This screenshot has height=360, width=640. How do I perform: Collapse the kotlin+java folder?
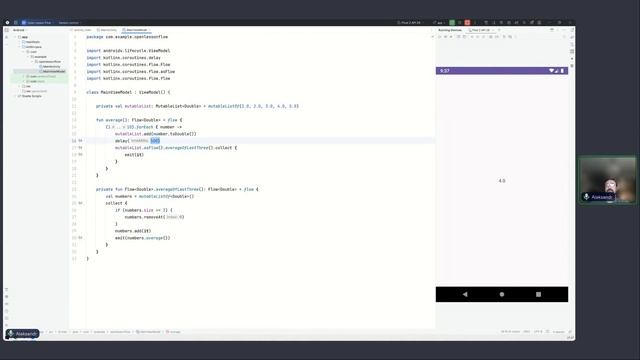(19, 47)
